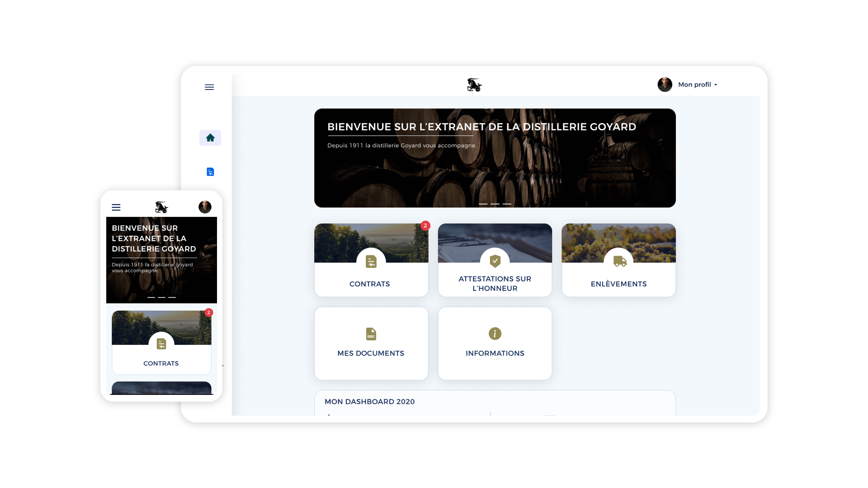Click the goat logo in tablet header

coord(474,84)
